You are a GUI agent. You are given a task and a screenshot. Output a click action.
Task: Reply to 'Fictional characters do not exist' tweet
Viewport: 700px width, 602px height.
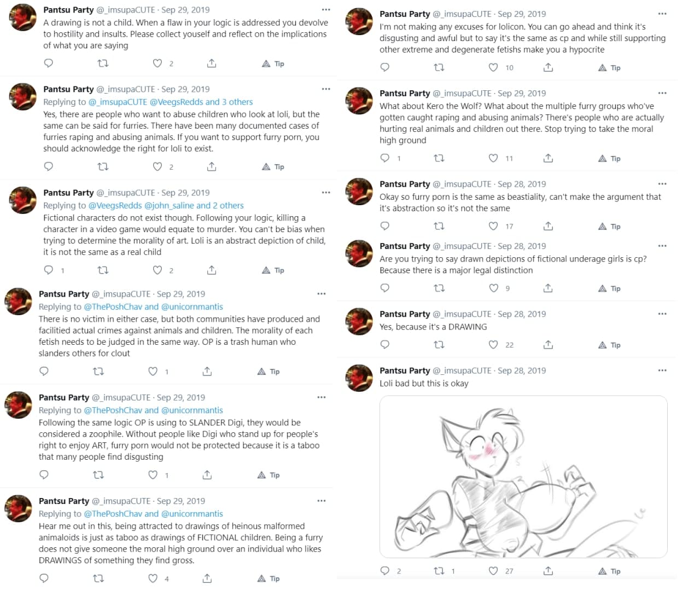(49, 270)
